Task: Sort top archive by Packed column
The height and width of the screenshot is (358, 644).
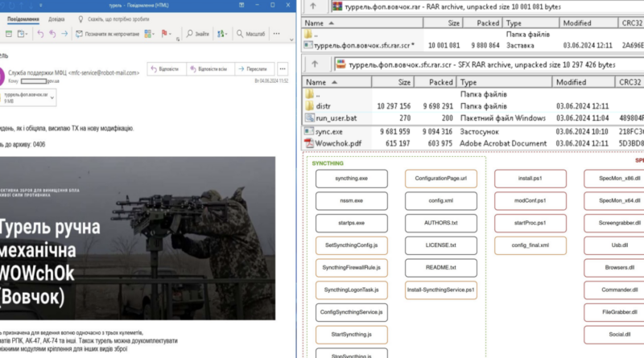Action: tap(483, 23)
